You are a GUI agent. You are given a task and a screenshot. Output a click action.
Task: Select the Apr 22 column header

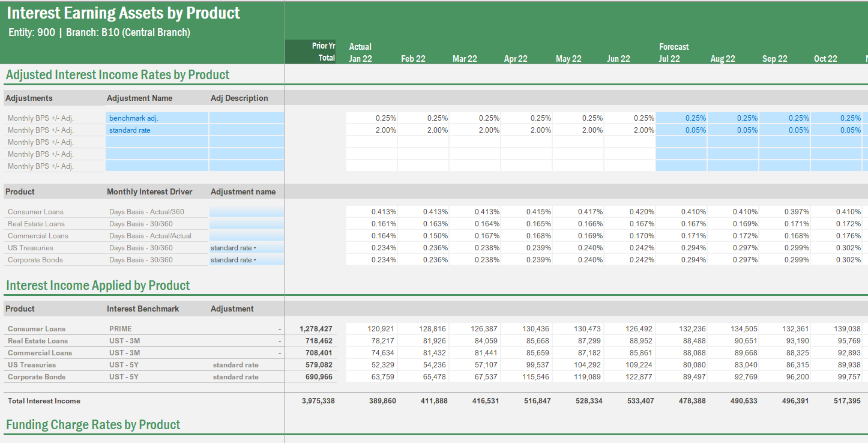point(516,58)
